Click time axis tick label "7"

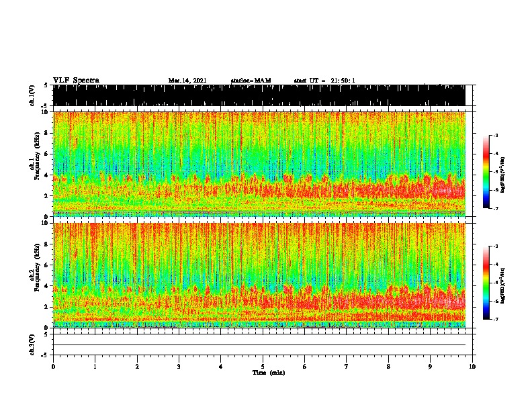(x=347, y=367)
